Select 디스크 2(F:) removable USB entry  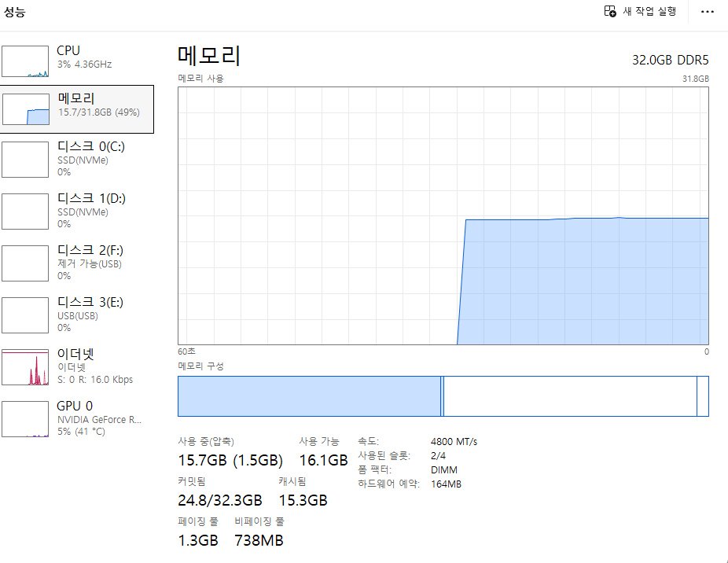pyautogui.click(x=77, y=263)
